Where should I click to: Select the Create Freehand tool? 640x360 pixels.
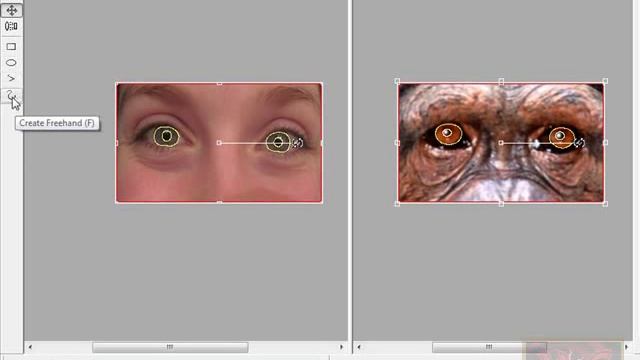coord(11,96)
